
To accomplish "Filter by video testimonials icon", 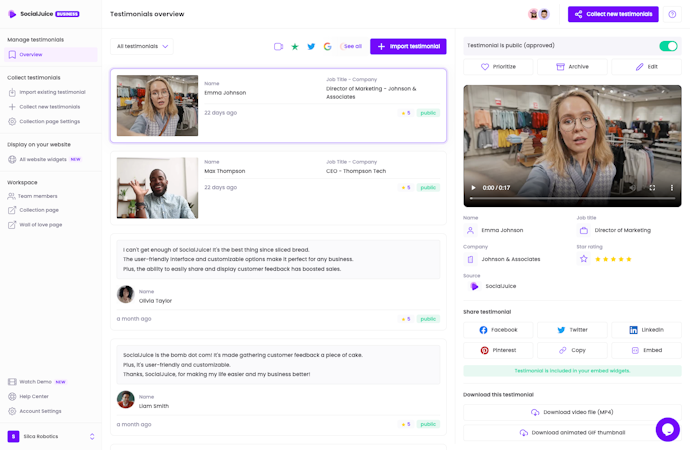I will point(278,46).
